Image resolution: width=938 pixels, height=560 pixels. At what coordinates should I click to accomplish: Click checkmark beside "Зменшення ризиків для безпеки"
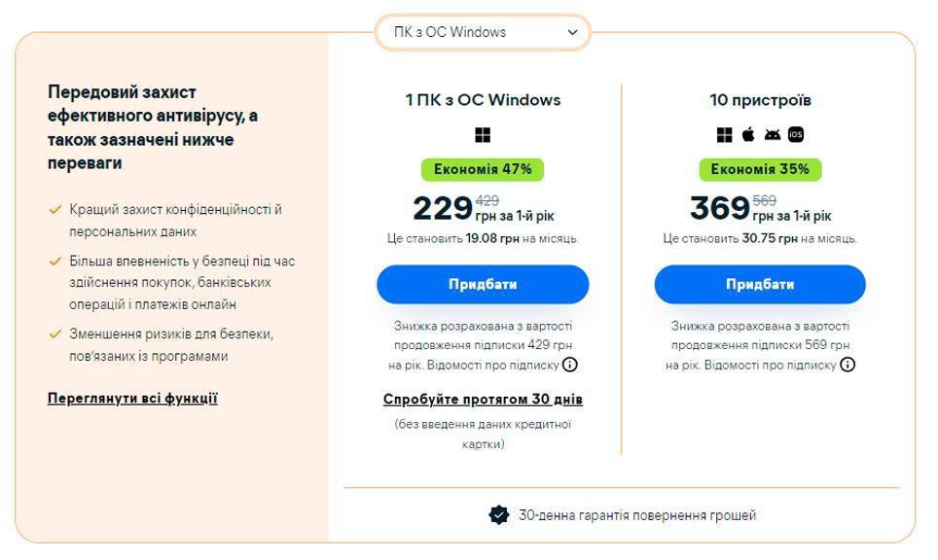coord(55,334)
